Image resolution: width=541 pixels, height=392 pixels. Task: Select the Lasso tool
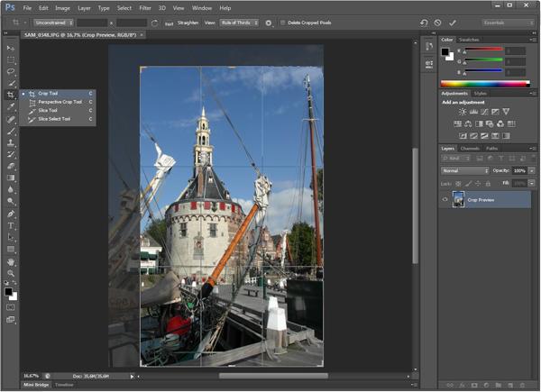(11, 71)
